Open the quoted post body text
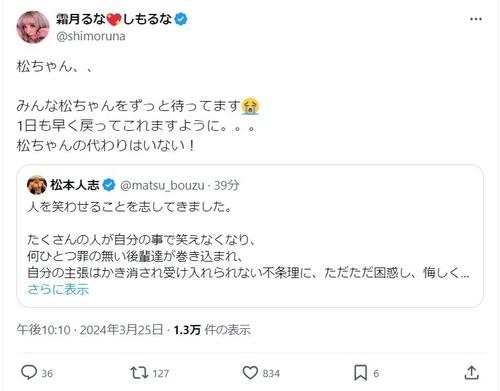500x391 pixels. pos(248,240)
